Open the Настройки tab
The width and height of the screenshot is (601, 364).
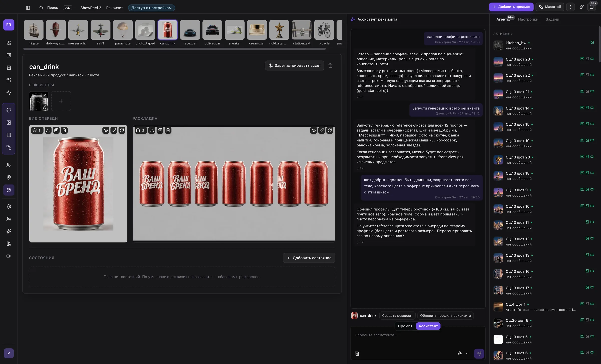[528, 19]
